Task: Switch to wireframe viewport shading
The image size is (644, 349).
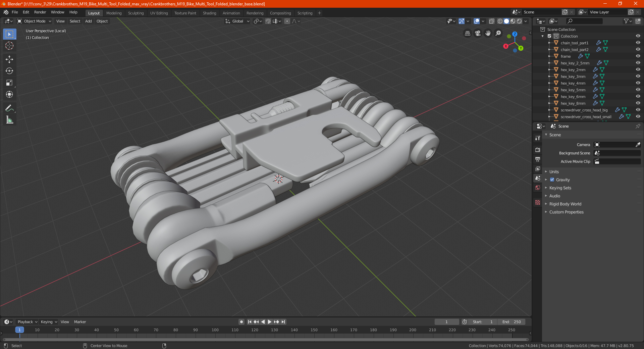Action: pos(500,21)
